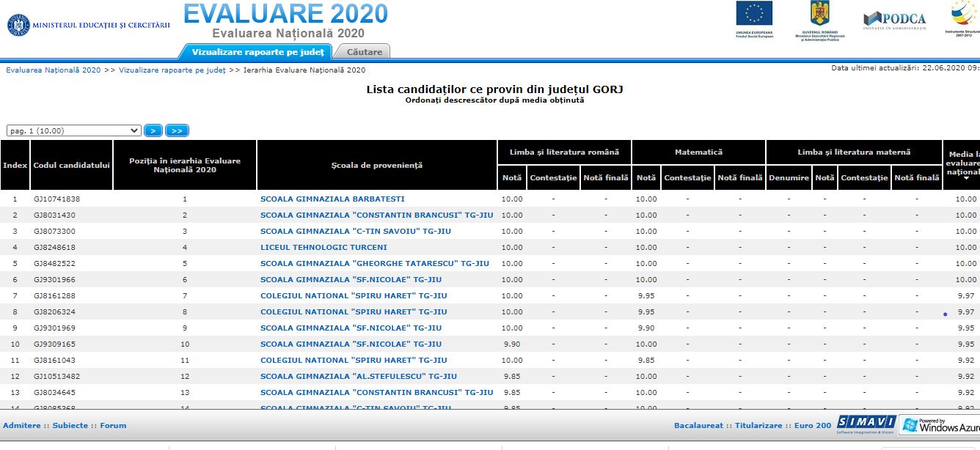The image size is (980, 450).
Task: Click the Admitere footer link
Action: 22,425
